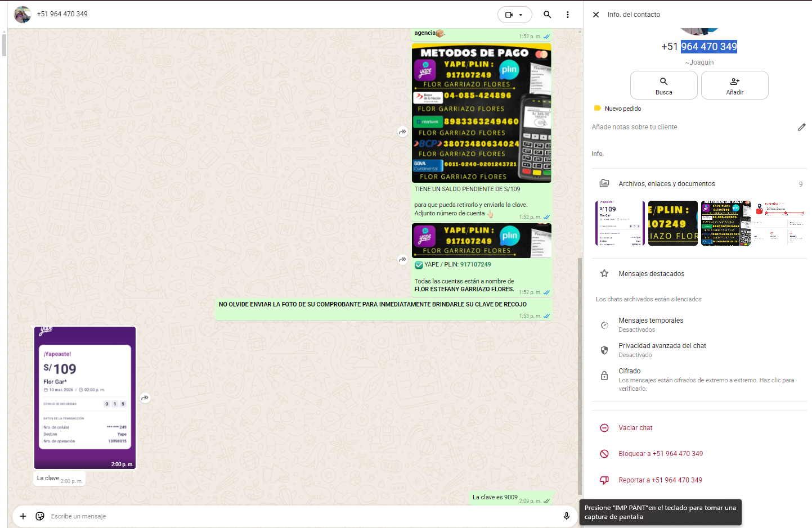
Task: Click the plus attach icon
Action: 23,516
